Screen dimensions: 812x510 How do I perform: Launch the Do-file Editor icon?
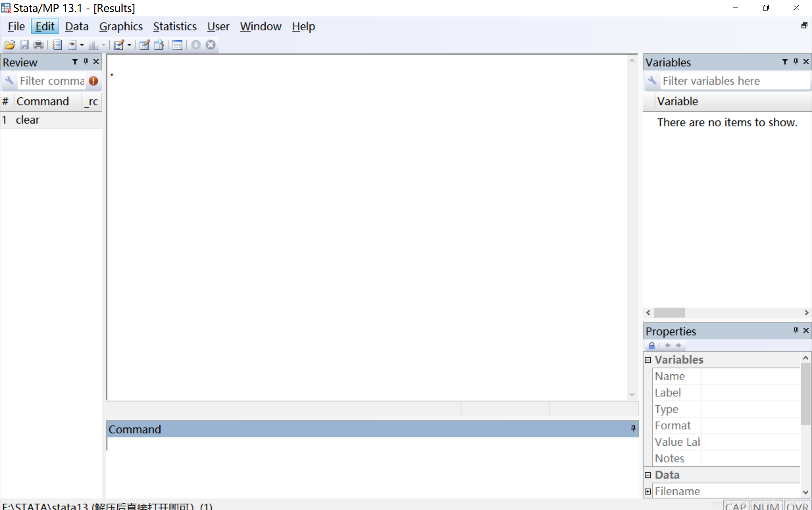(x=119, y=45)
